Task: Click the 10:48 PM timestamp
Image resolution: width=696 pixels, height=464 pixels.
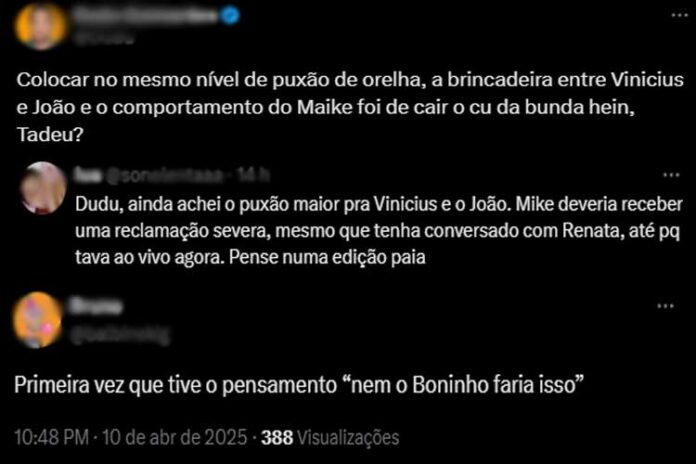Action: [51, 437]
